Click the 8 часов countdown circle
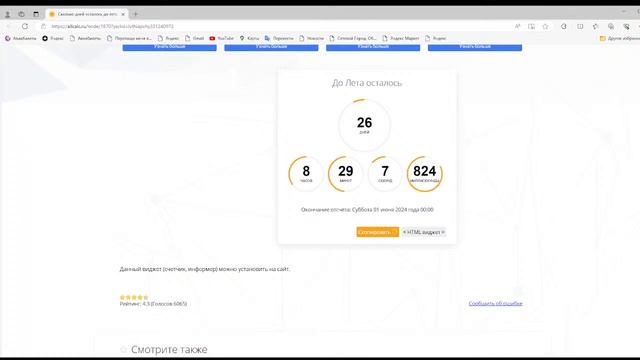640x360 pixels. pos(306,174)
